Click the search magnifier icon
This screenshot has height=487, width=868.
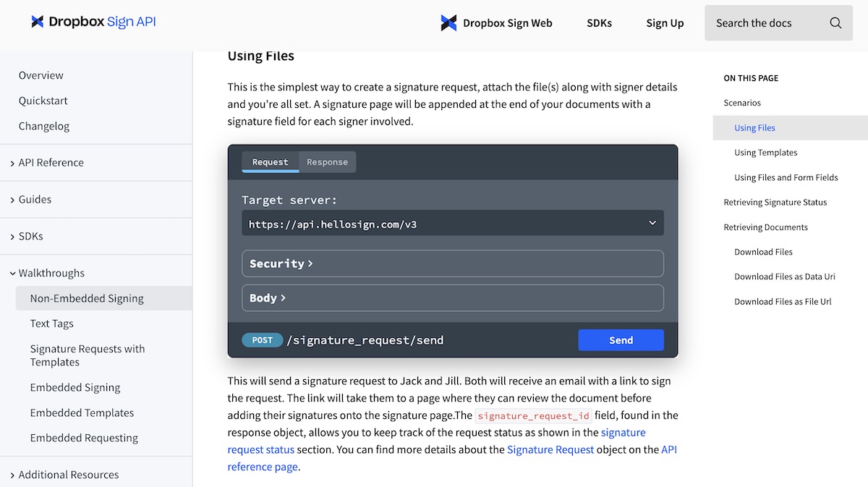[835, 23]
